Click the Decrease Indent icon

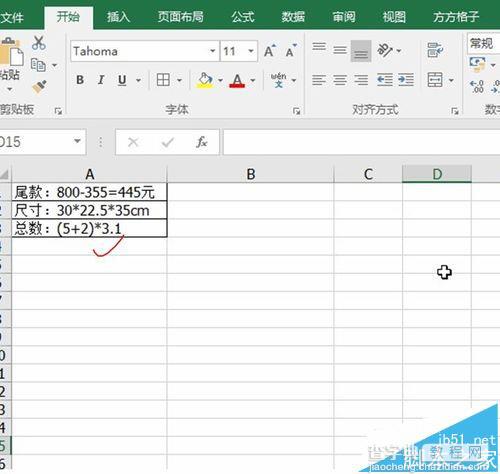pos(385,80)
